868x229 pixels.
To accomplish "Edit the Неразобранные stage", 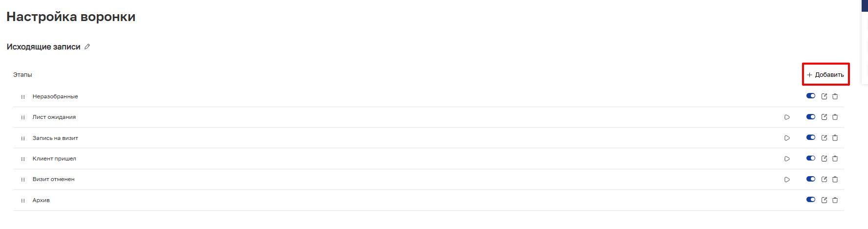I will [x=824, y=96].
